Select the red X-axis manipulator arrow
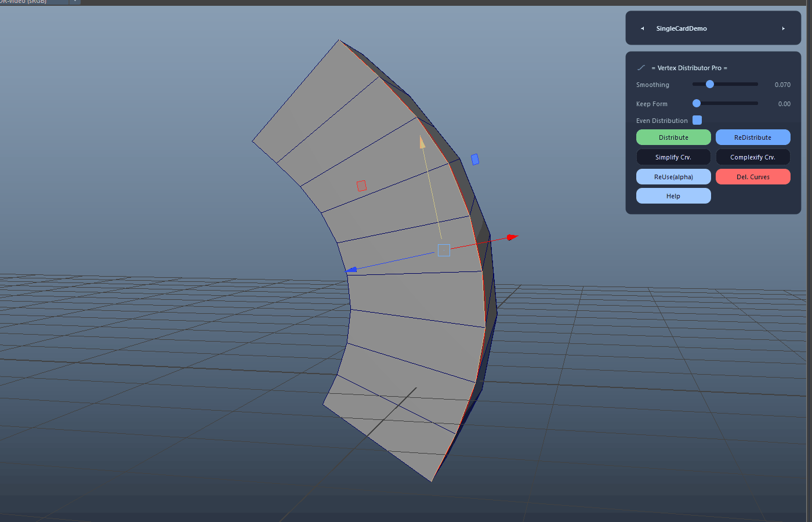The width and height of the screenshot is (812, 522). (512, 237)
